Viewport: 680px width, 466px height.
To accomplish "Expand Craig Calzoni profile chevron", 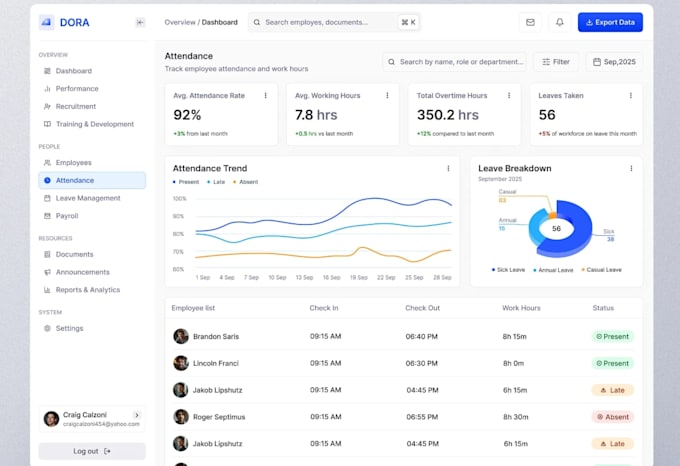I will [x=137, y=415].
